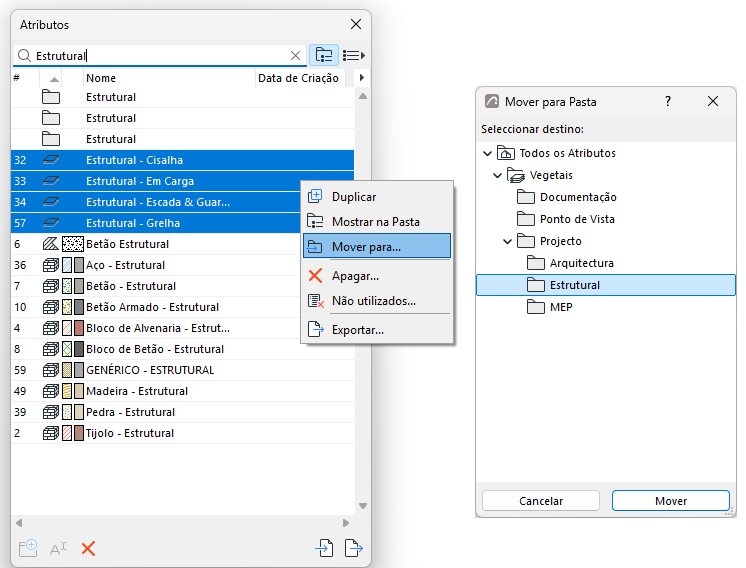746x568 pixels.
Task: Click building material icon of Aço - Estrutural
Action: click(x=51, y=265)
